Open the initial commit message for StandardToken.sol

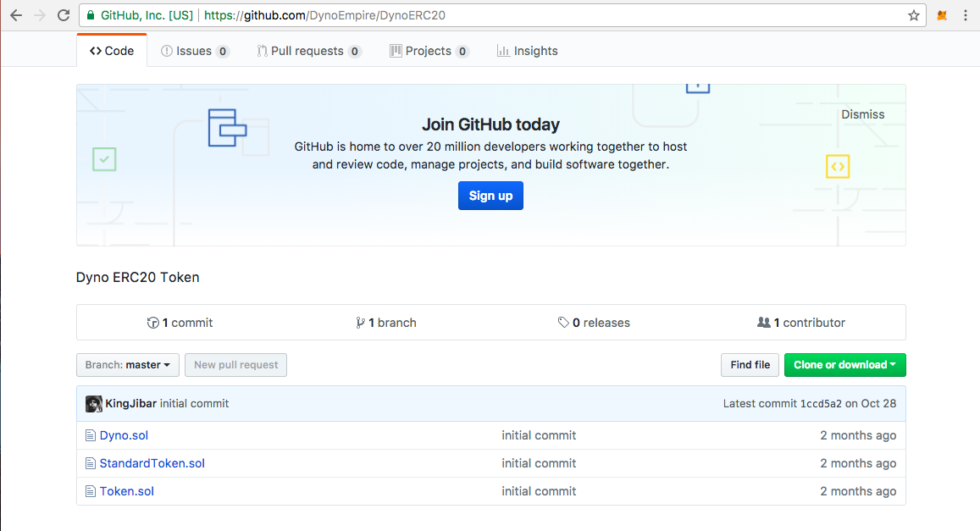(x=539, y=463)
